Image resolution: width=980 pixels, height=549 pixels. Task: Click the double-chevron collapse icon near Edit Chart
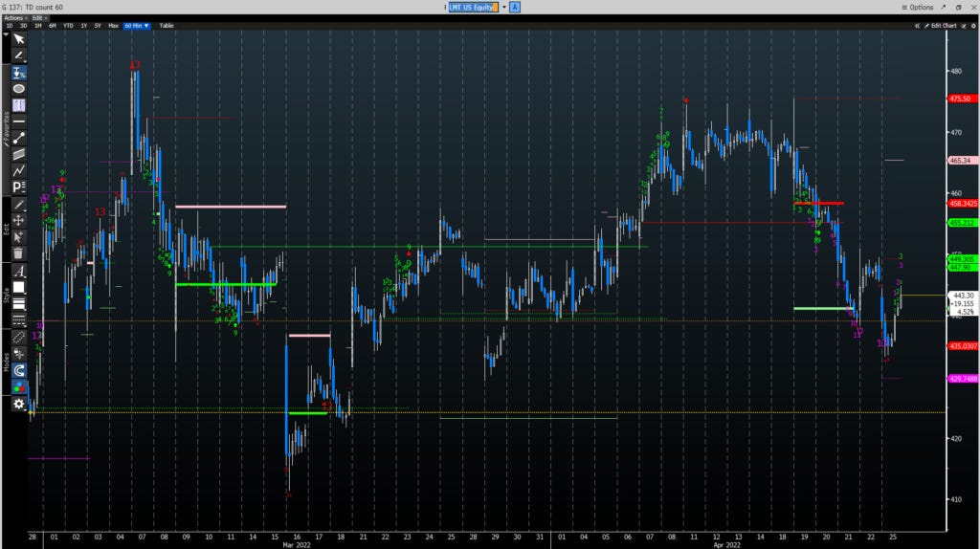pyautogui.click(x=917, y=26)
